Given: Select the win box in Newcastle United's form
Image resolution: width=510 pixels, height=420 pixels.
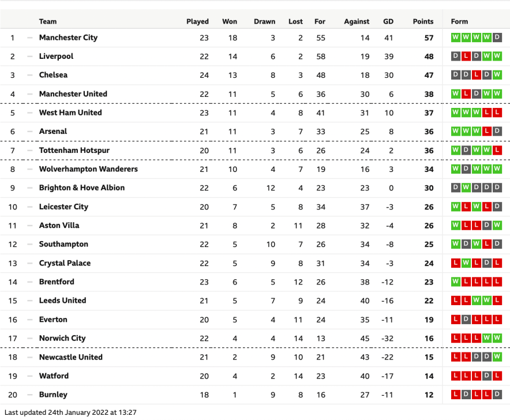Looking at the screenshot, I should [x=497, y=357].
